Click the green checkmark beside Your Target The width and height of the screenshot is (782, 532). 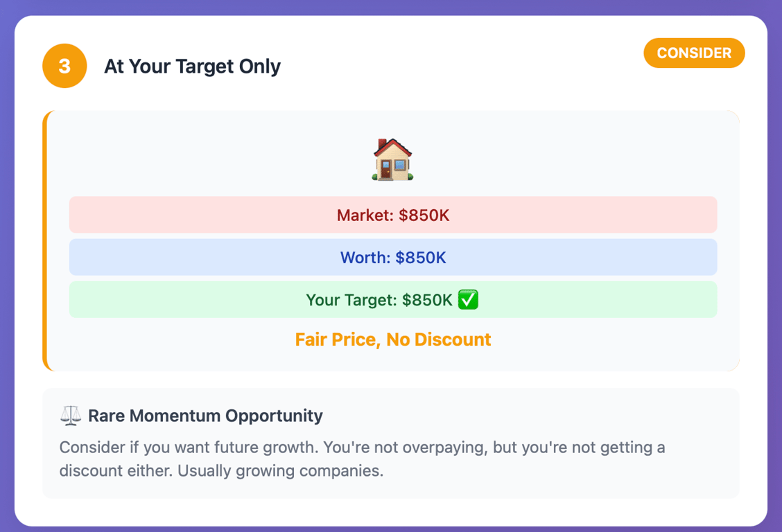(469, 300)
